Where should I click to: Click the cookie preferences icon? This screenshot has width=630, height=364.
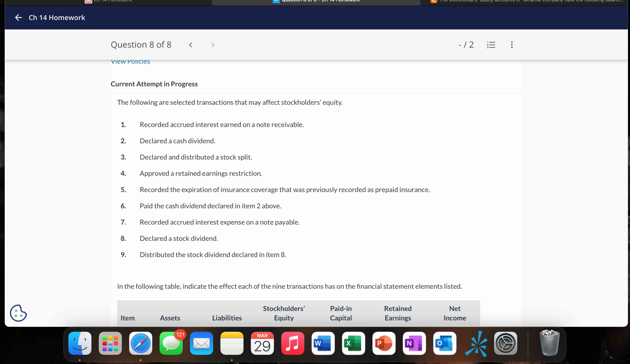tap(18, 313)
